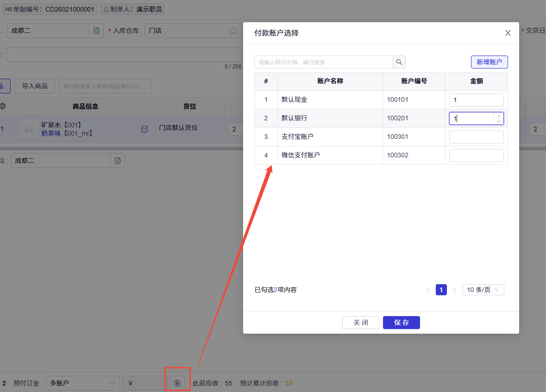Screen dimensions: 546x392
Task: Click the product thumbnail for 矿泉水
Action: tap(29, 129)
